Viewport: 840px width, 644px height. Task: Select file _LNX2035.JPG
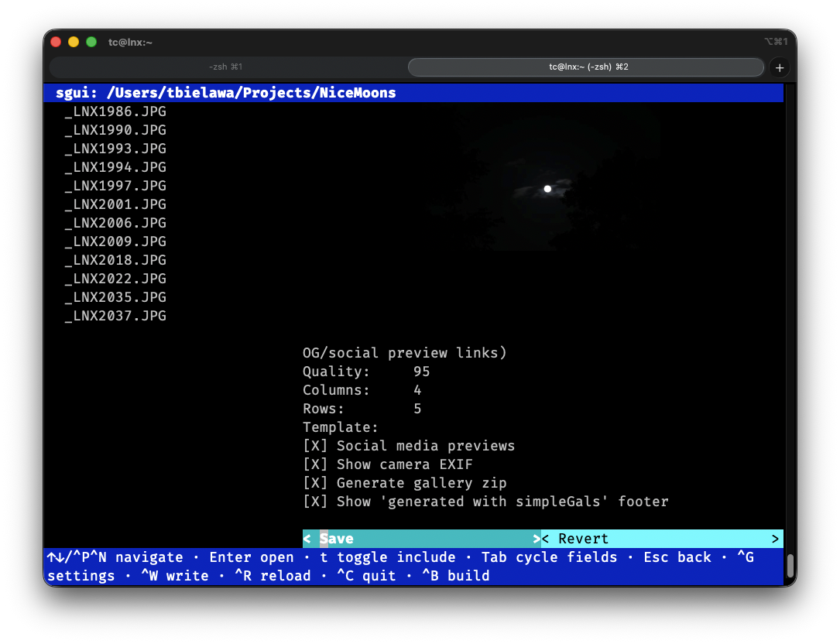pyautogui.click(x=115, y=297)
